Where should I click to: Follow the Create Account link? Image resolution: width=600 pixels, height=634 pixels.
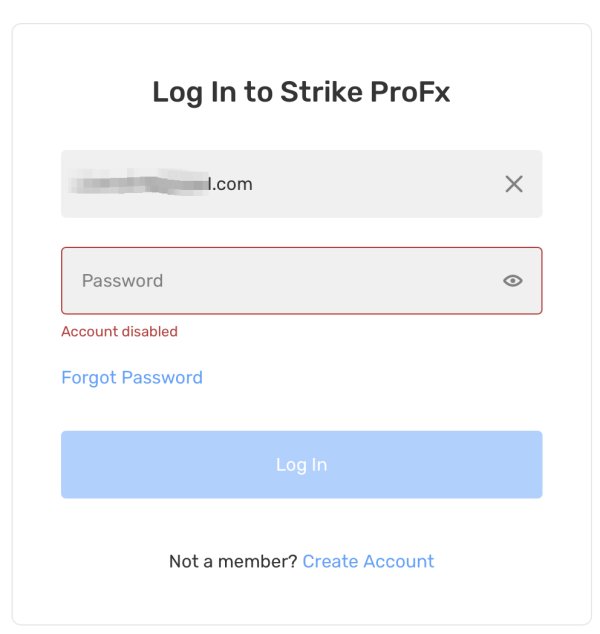coord(368,561)
